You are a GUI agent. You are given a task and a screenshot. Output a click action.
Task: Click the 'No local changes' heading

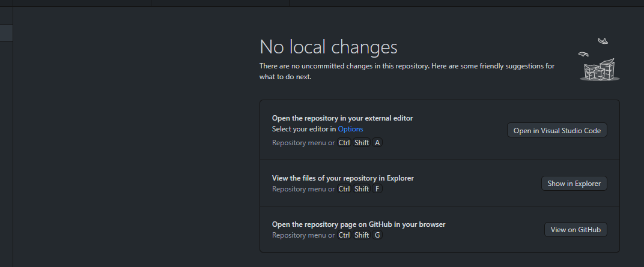coord(329,47)
